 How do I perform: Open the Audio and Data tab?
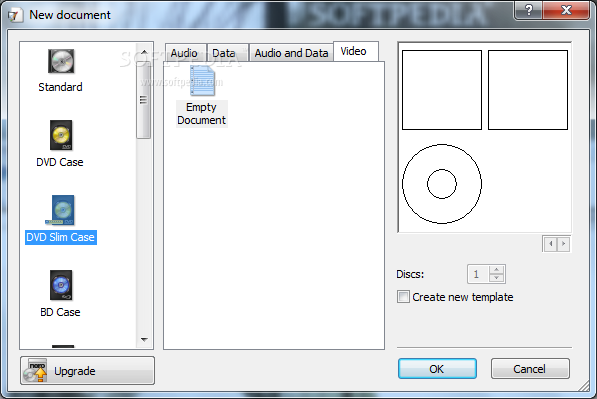[x=291, y=53]
